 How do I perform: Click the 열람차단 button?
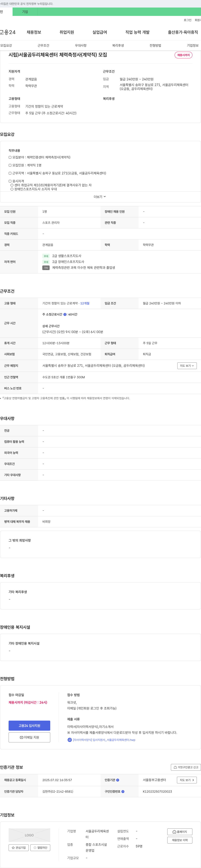[x=40, y=847]
